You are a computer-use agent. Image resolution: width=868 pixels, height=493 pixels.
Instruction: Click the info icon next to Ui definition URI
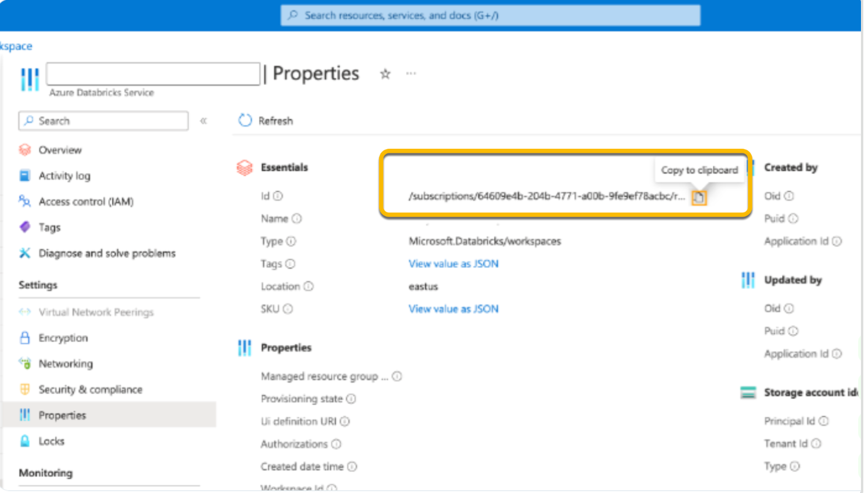click(x=345, y=422)
